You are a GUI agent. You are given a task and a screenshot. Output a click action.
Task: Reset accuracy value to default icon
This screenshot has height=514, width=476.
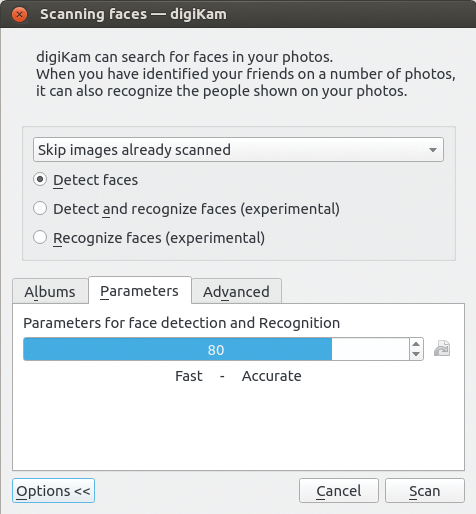coord(442,349)
